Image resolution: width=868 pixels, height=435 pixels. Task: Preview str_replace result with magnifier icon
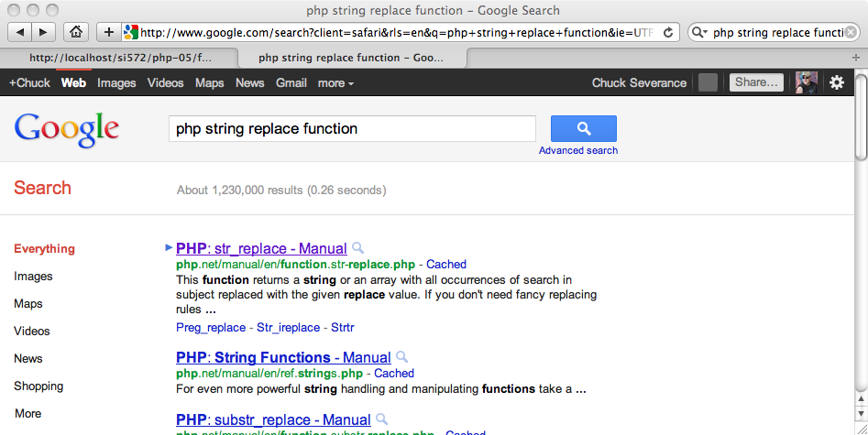pyautogui.click(x=358, y=248)
